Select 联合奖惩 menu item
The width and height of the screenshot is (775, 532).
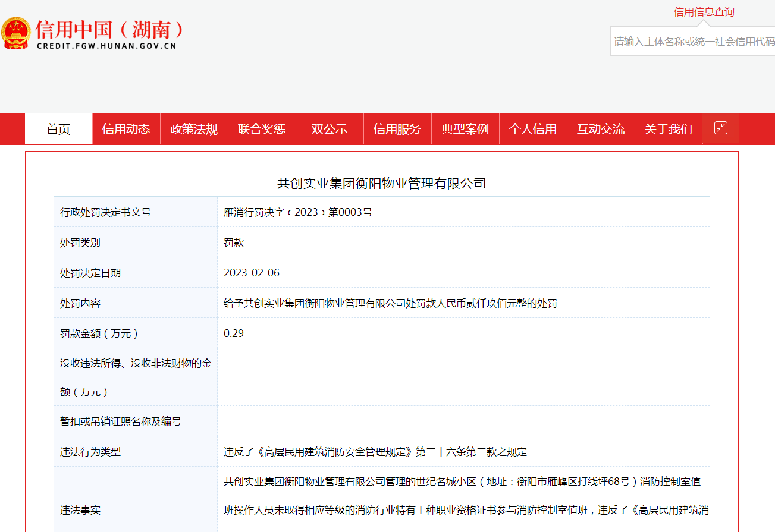click(262, 129)
